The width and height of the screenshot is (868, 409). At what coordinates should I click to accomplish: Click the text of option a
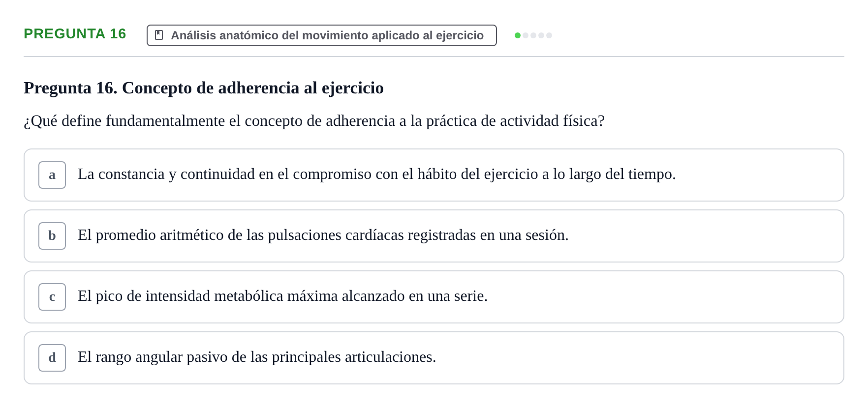[377, 174]
